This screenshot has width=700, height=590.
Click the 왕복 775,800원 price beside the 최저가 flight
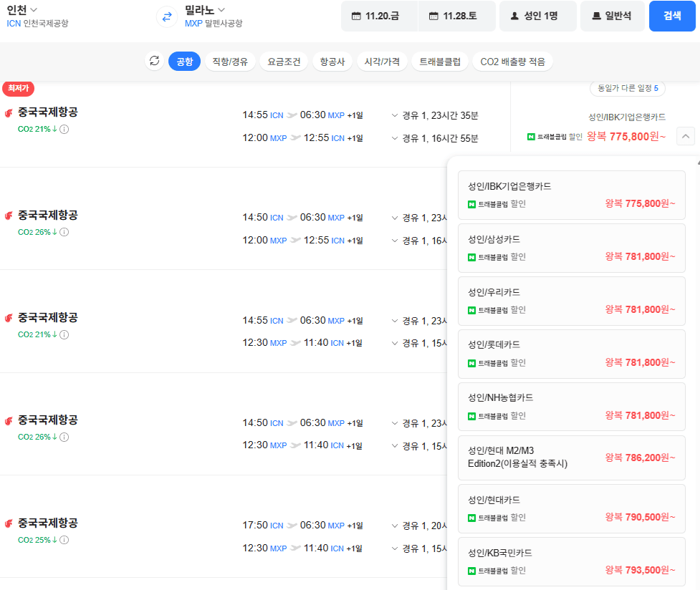[626, 136]
